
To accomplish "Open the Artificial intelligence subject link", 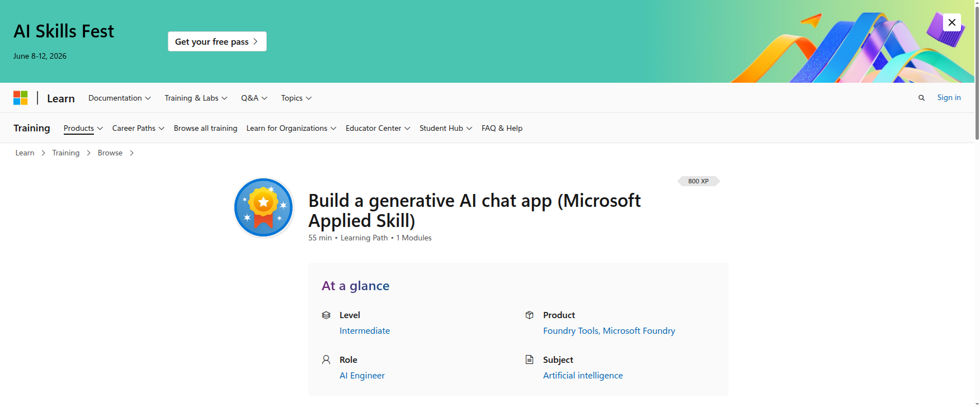I will (x=583, y=376).
